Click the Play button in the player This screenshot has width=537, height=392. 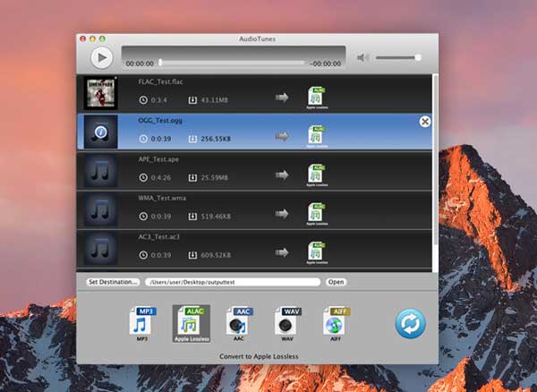[x=102, y=57]
